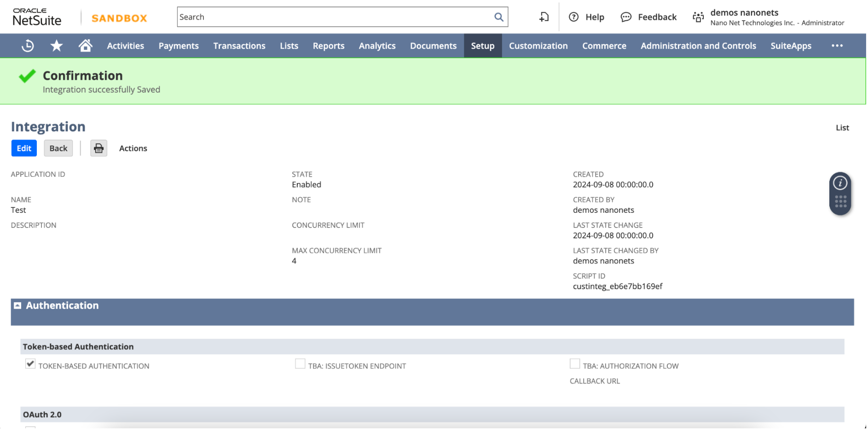Select the Name value Test
Image resolution: width=868 pixels, height=432 pixels.
18,210
